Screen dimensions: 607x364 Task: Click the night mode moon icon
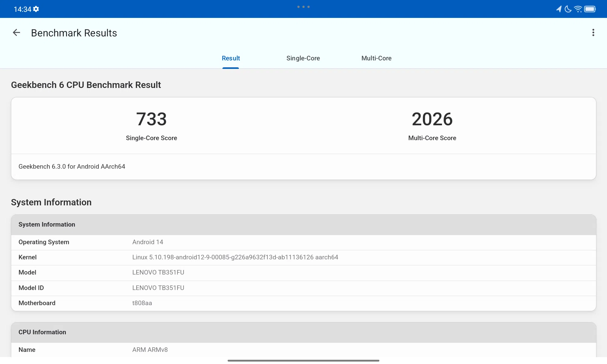click(568, 9)
